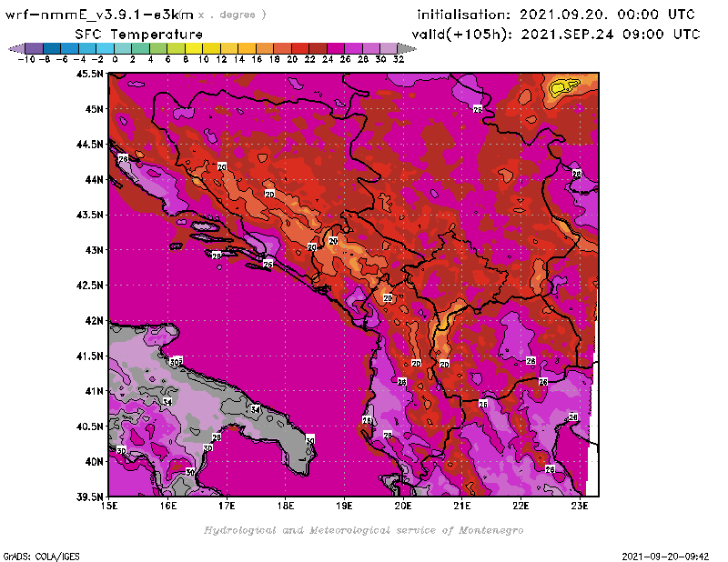Click the colorbar tick label 0
This screenshot has height=562, width=728.
coord(115,59)
